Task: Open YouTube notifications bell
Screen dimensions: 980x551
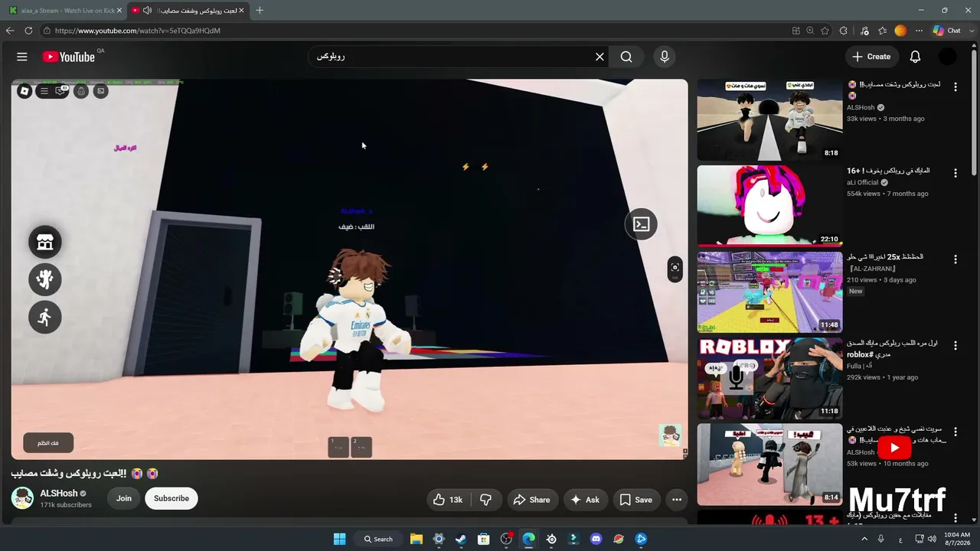Action: click(915, 57)
